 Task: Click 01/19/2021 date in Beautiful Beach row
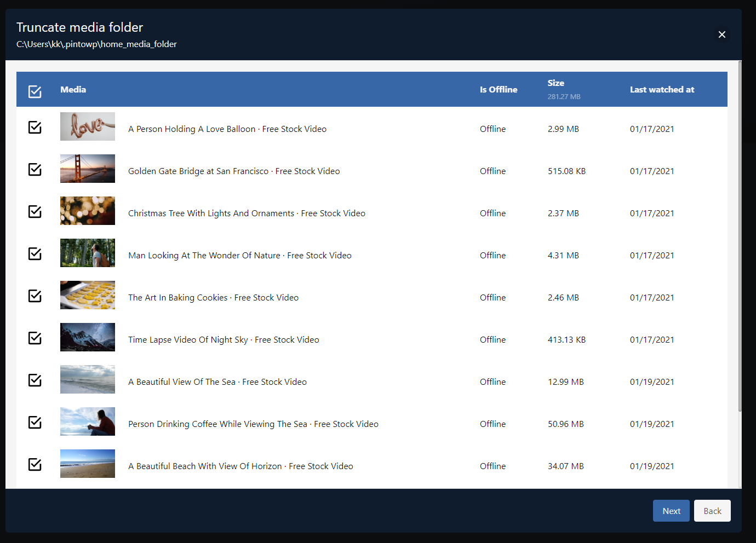652,466
